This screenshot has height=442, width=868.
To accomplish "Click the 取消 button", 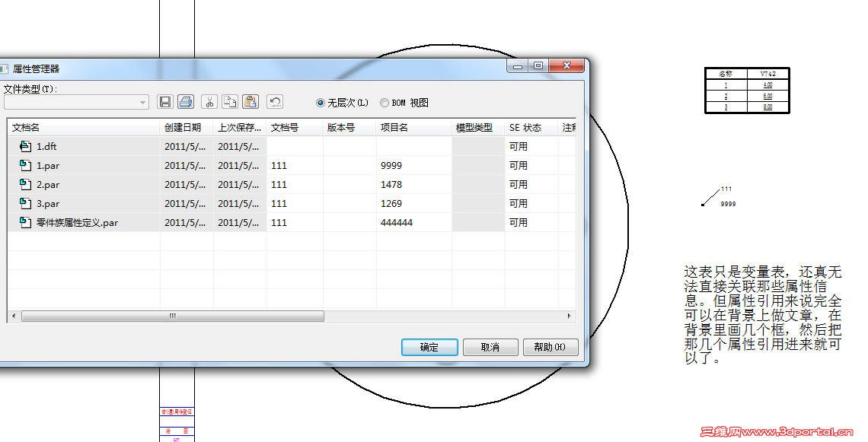I will pyautogui.click(x=490, y=347).
